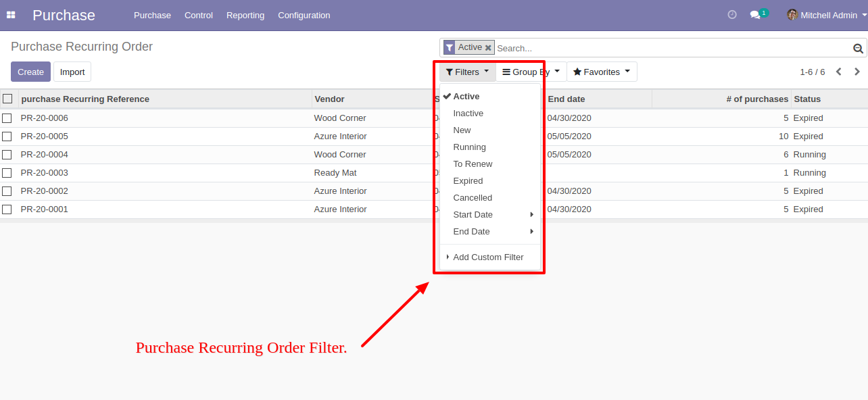Check the PR-20-0003 row checkbox
Screen dimensions: 868x400
pos(7,173)
